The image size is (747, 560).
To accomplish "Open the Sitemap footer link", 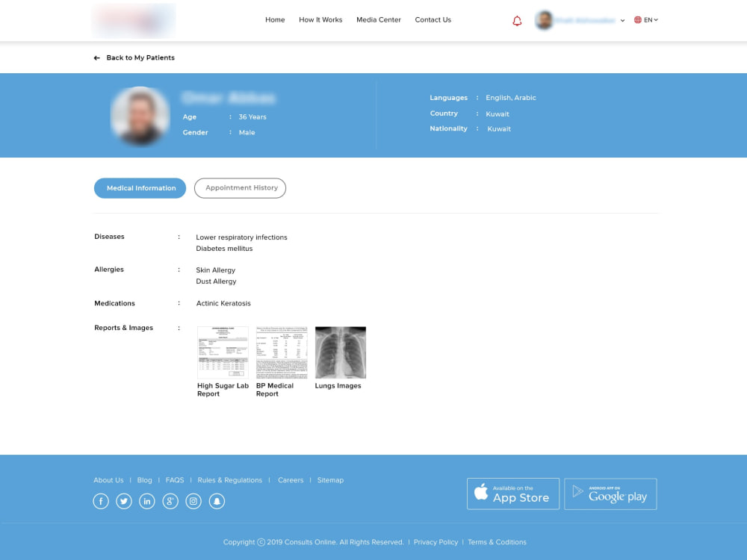I will (x=330, y=480).
